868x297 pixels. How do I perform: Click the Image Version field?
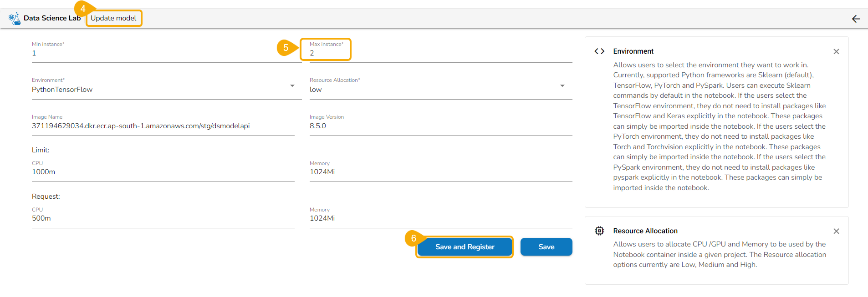[440, 126]
